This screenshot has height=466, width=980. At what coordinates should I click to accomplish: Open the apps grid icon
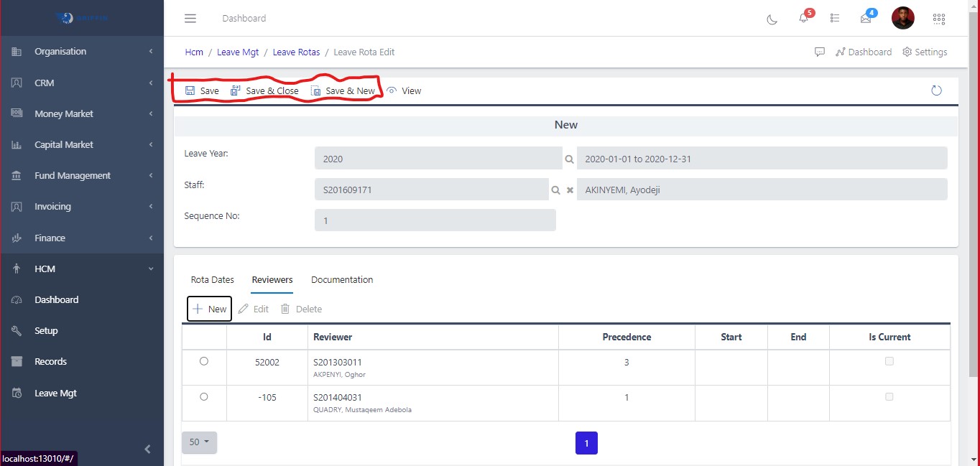(x=939, y=18)
